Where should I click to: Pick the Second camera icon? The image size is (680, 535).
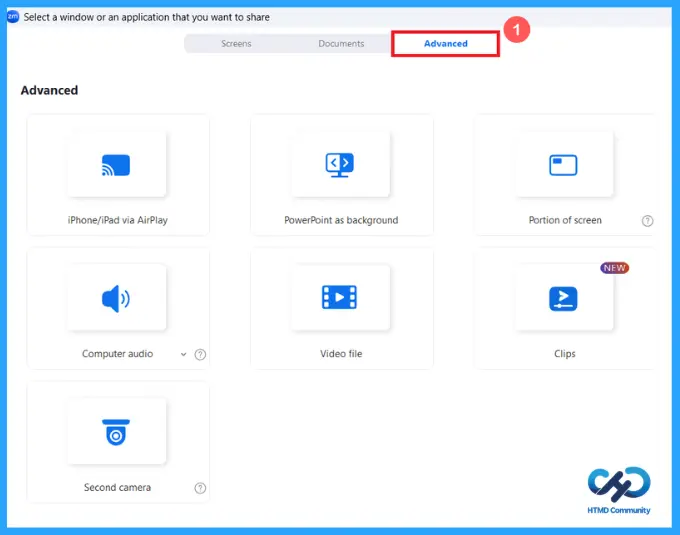(x=116, y=432)
